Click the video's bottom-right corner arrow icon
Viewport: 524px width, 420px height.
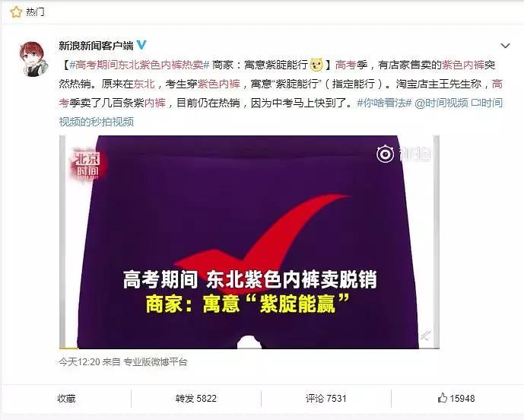[425, 336]
